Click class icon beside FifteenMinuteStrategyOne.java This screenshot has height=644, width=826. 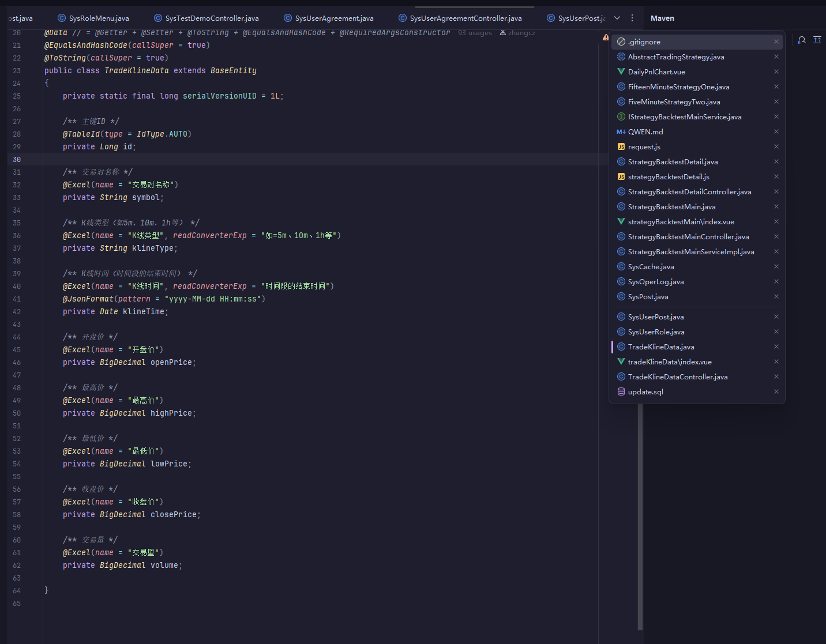[621, 87]
